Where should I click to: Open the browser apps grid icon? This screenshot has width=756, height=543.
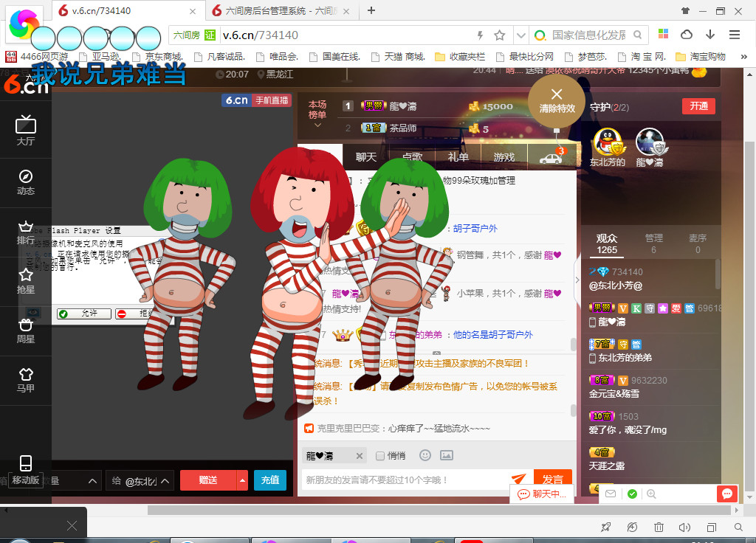click(x=664, y=34)
